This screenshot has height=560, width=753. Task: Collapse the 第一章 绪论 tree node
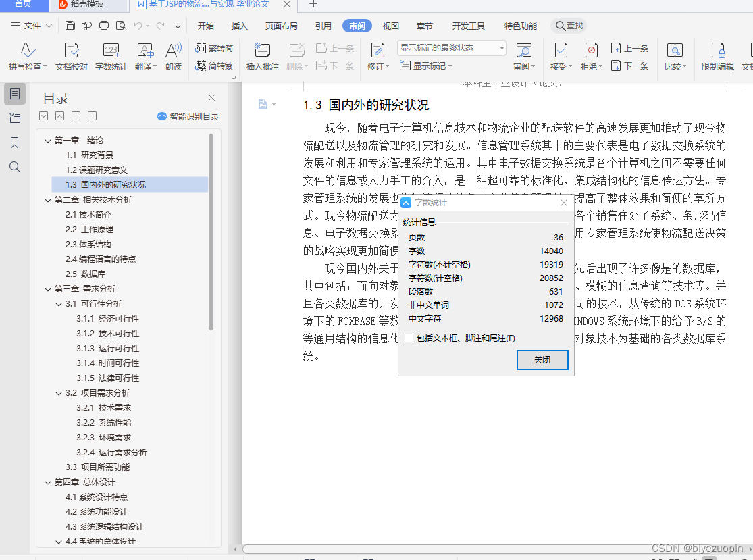click(x=47, y=141)
